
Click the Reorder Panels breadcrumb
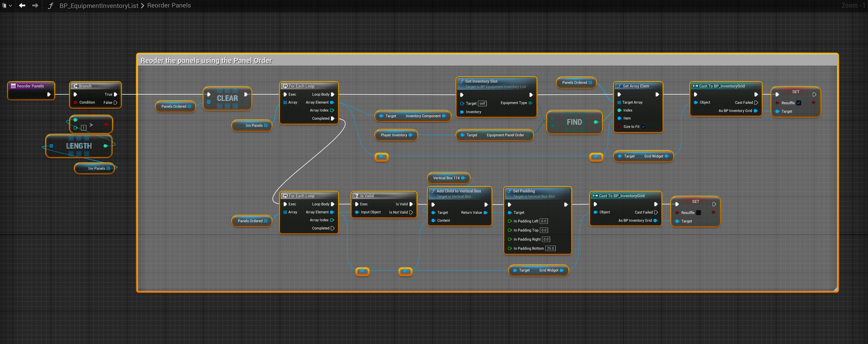pyautogui.click(x=169, y=5)
